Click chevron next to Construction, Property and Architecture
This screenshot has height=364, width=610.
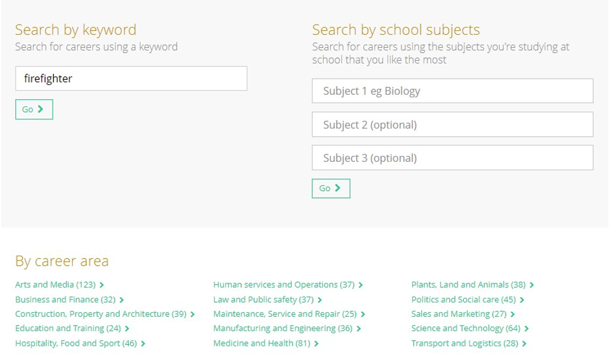(x=193, y=314)
